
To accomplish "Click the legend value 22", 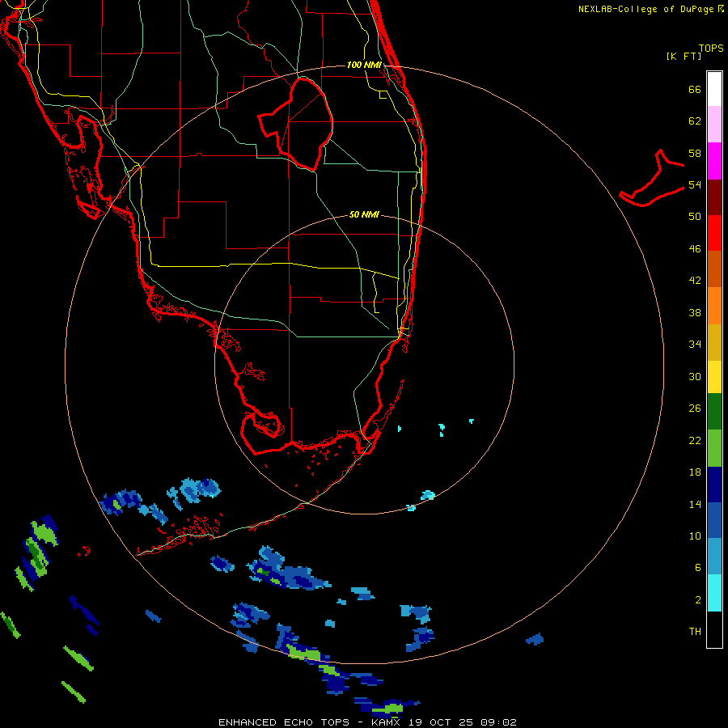I will pyautogui.click(x=695, y=440).
